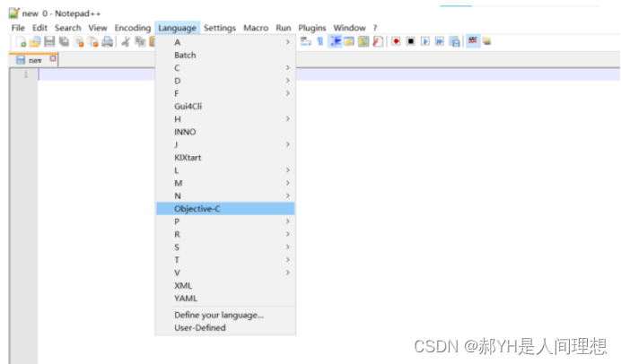Expand the J languages submenu
The image size is (621, 364).
tap(225, 144)
